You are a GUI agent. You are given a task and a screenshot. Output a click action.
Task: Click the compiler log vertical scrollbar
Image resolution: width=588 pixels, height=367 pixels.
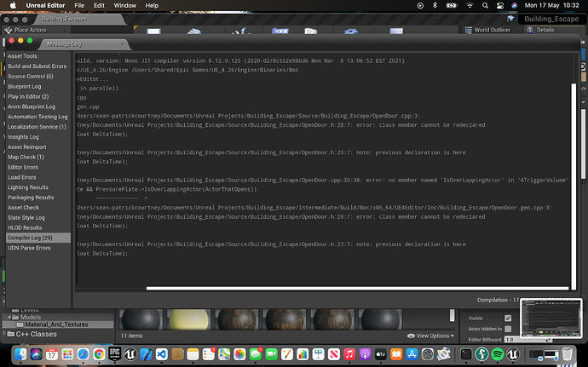573,186
